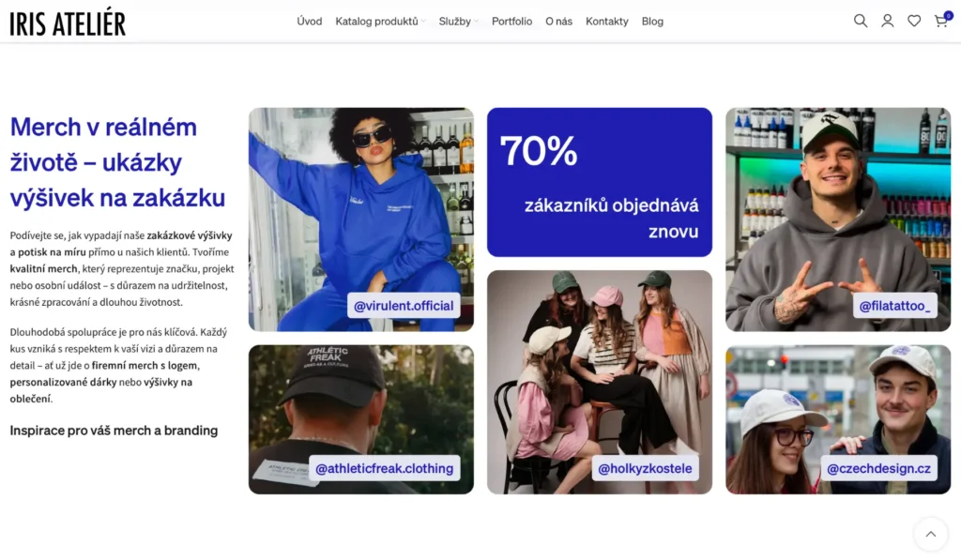The width and height of the screenshot is (961, 560).
Task: Open the Portfolio menu item
Action: coord(511,22)
